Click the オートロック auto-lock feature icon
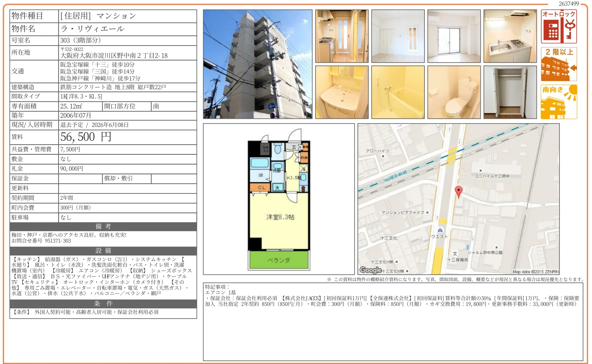Viewport: 592px width, 364px height. pyautogui.click(x=559, y=26)
